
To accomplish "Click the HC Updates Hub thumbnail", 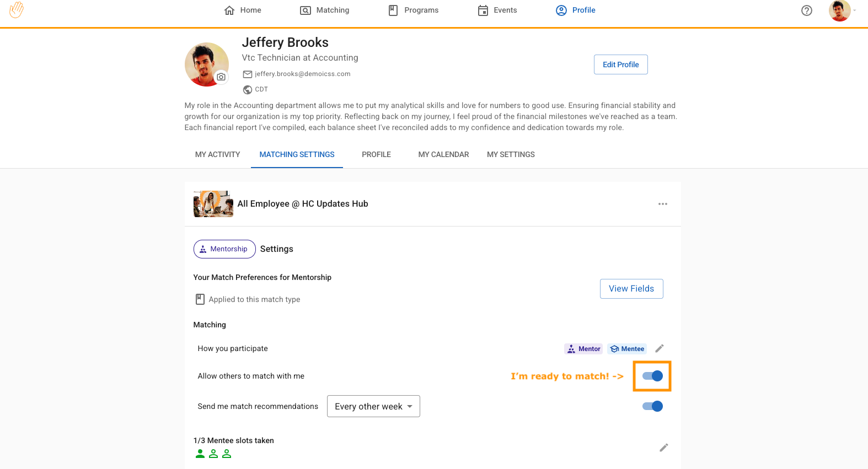I will 213,204.
